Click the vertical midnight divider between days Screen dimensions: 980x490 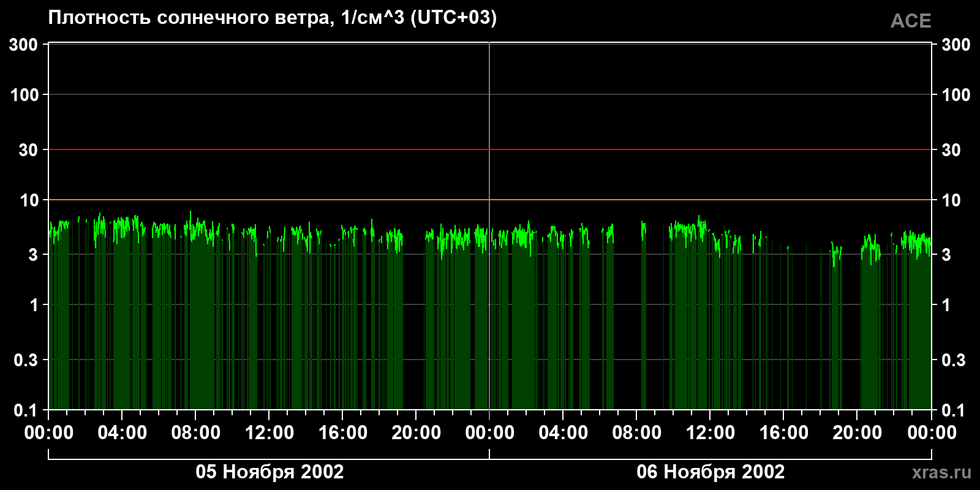click(x=489, y=226)
